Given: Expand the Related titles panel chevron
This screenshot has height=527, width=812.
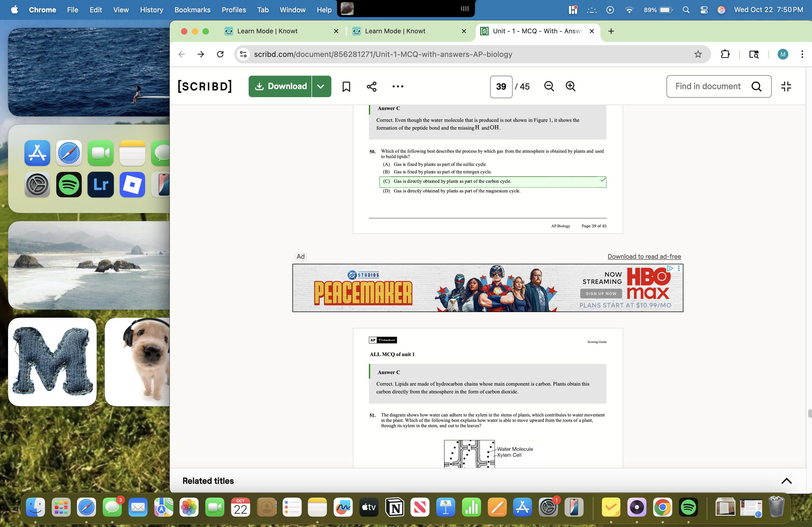Looking at the screenshot, I should (x=786, y=481).
